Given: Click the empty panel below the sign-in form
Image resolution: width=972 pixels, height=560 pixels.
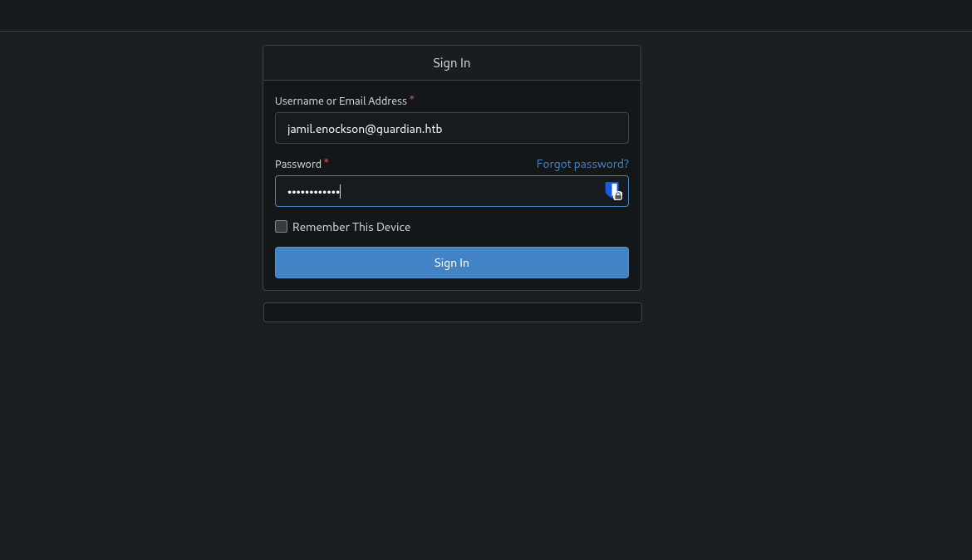Looking at the screenshot, I should (452, 312).
